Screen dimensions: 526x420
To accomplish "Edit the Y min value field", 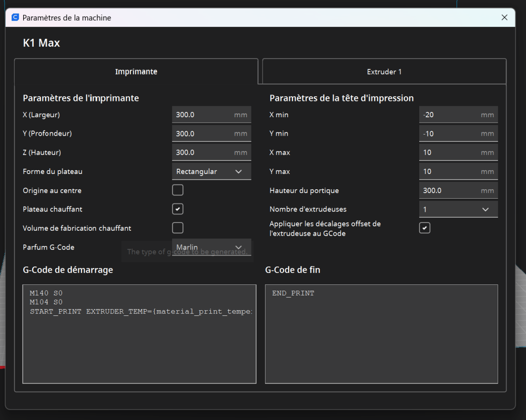I will pos(458,134).
